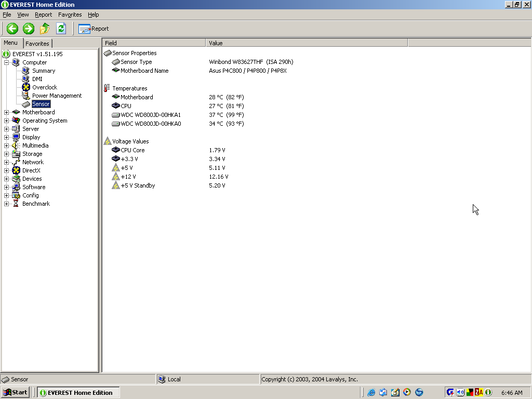Select the Motherboard Name row
Image resolution: width=532 pixels, height=399 pixels.
pyautogui.click(x=199, y=71)
